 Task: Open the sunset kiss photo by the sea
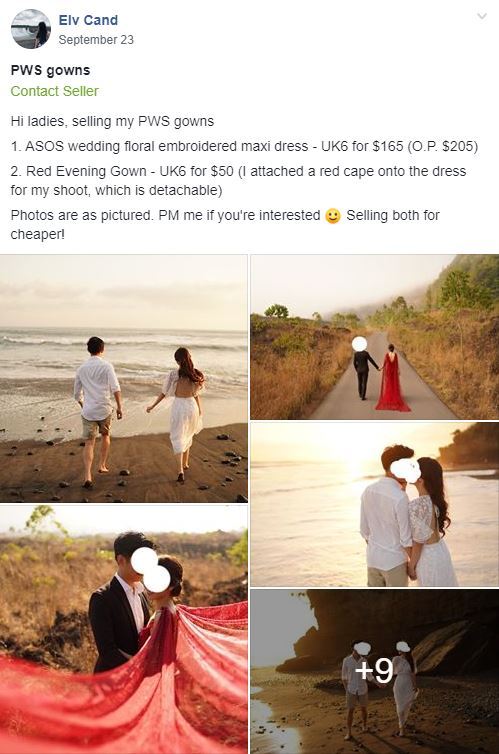pyautogui.click(x=374, y=504)
